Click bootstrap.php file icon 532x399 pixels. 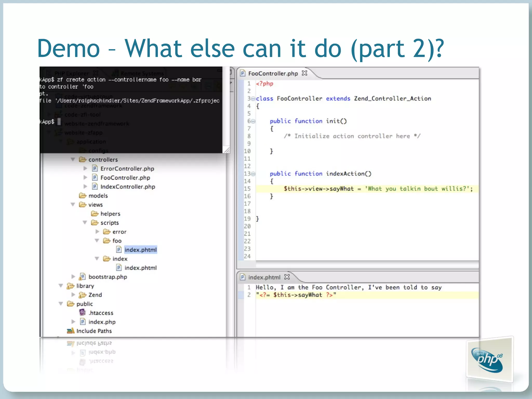click(82, 277)
